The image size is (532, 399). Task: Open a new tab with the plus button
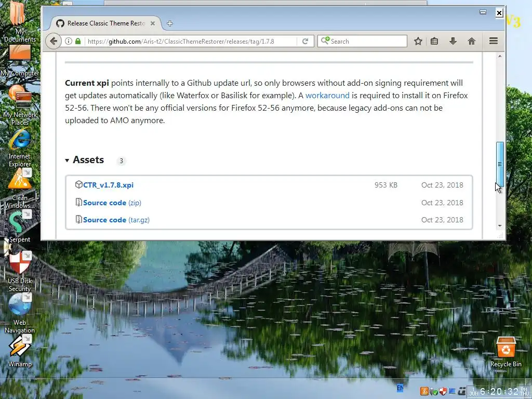click(x=170, y=23)
